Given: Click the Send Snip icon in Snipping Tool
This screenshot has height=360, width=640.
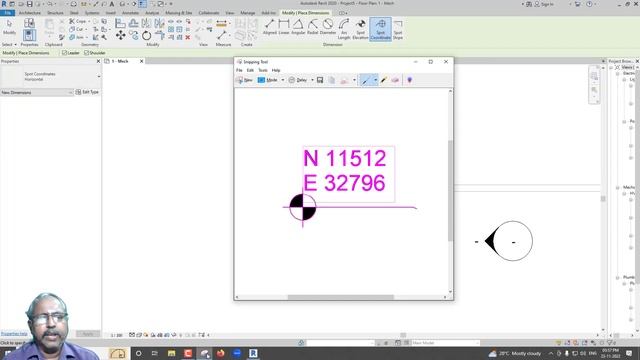Looking at the screenshot, I should pos(344,80).
